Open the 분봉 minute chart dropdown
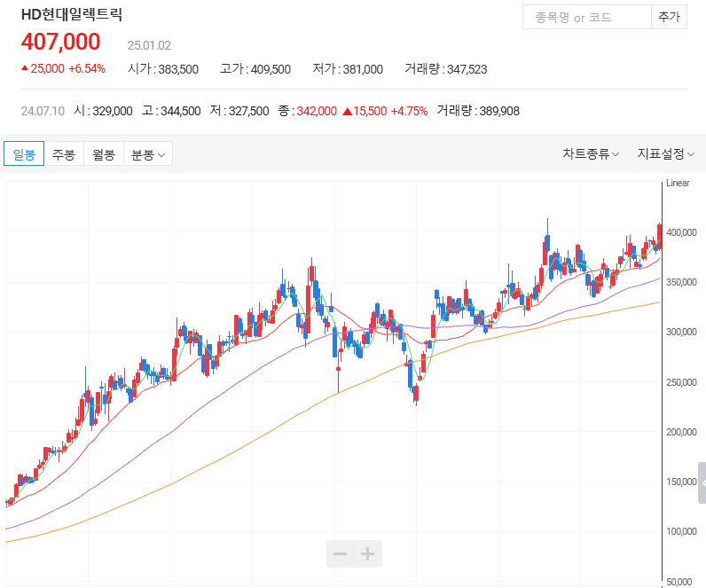Image resolution: width=706 pixels, height=588 pixels. point(148,154)
